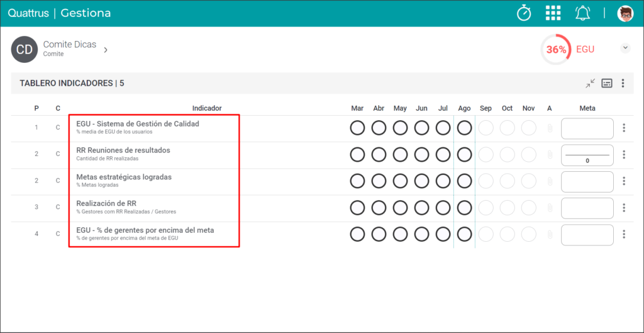Image resolution: width=644 pixels, height=333 pixels.
Task: Click the Quattrus | Gestiona logo
Action: tap(59, 13)
